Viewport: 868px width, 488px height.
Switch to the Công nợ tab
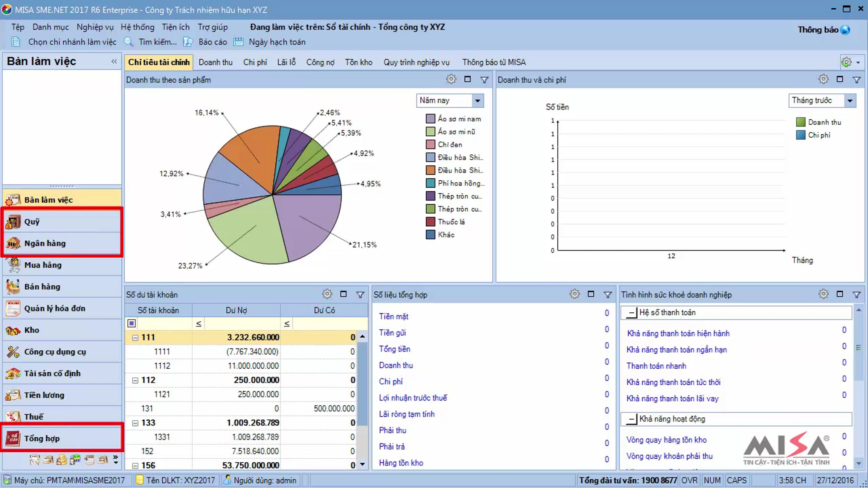coord(320,62)
